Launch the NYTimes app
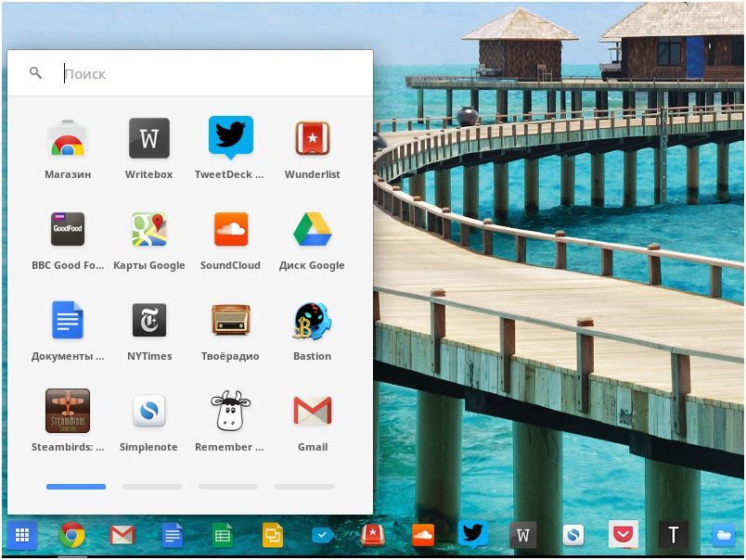Screen dimensions: 746x560 tap(148, 319)
